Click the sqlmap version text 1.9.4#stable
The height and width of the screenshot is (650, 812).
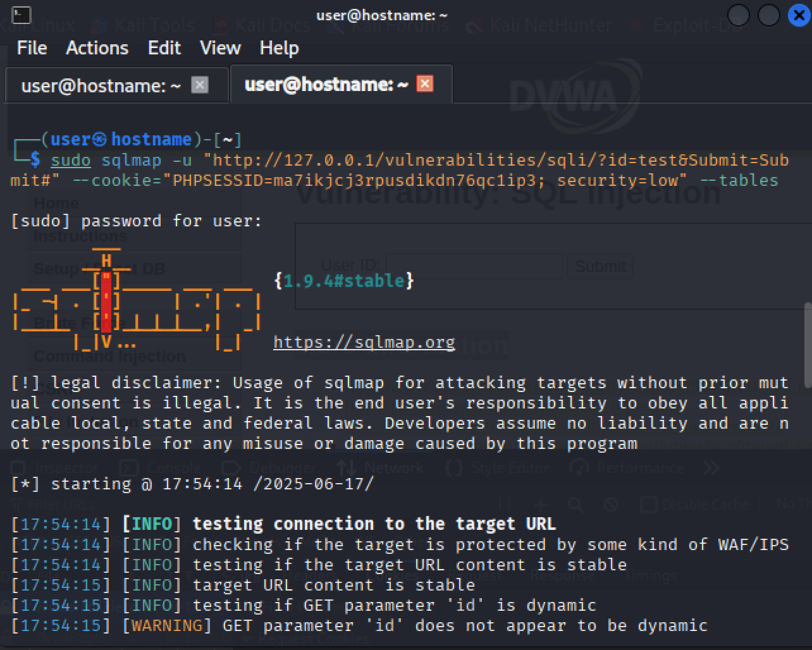(x=344, y=280)
